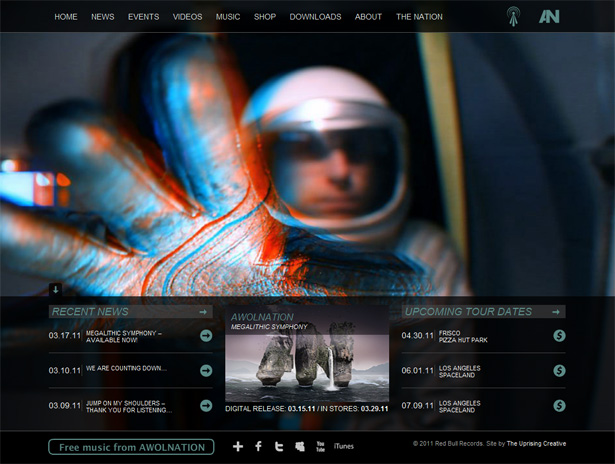Image resolution: width=615 pixels, height=464 pixels.
Task: Navigate to the MUSIC page
Action: (228, 17)
